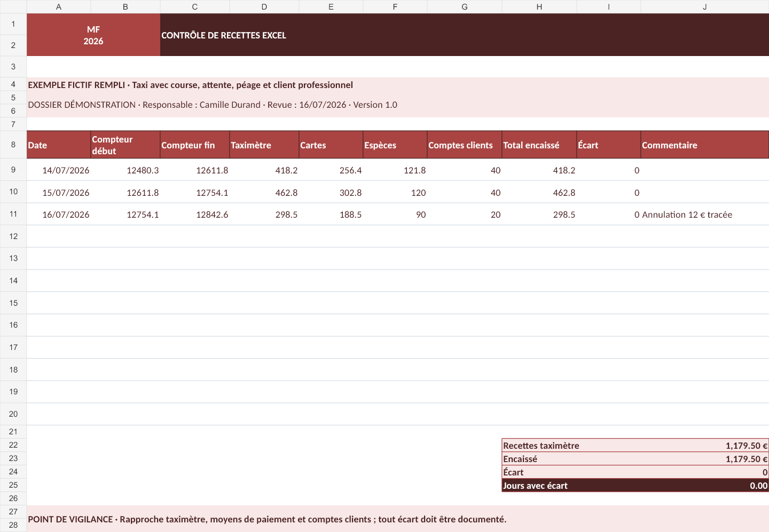Click date cell 16/07/2026
Viewport: 769px width, 532px height.
[59, 215]
